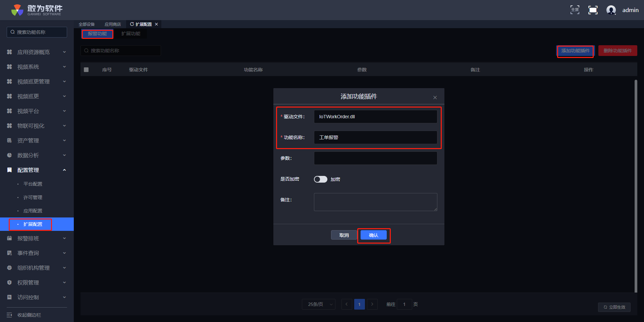Click the screen expand frame icon

[x=593, y=10]
